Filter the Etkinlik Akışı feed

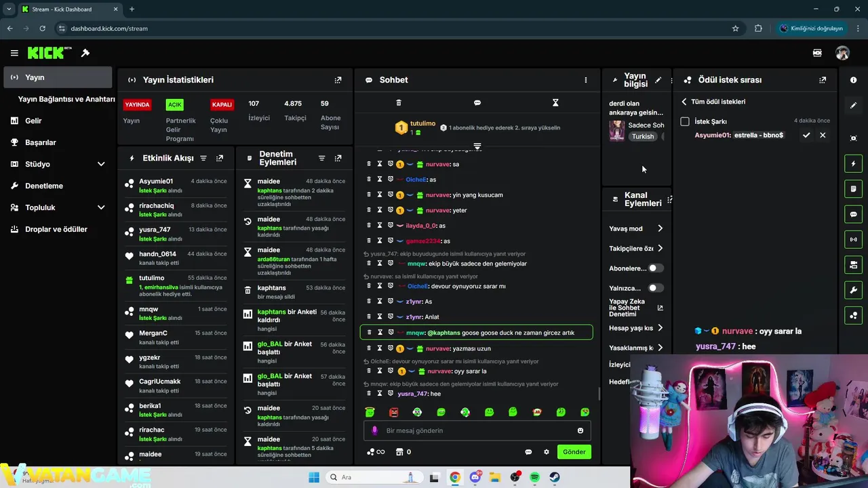click(x=203, y=158)
